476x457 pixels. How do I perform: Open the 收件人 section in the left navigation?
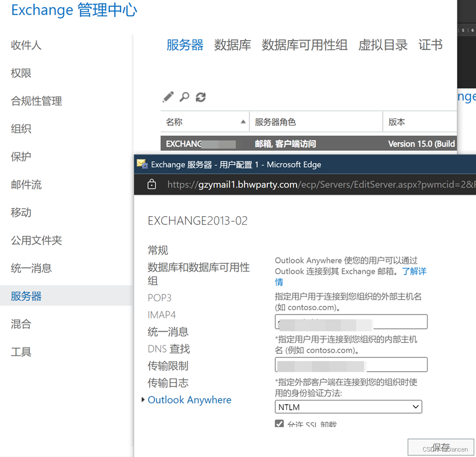tap(26, 45)
